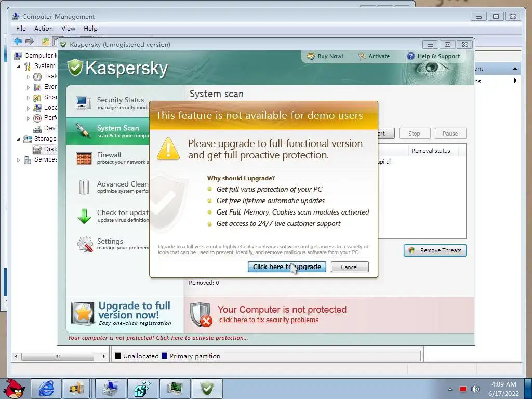Viewport: 532px width, 399px height.
Task: Open the Computer Management taskbar button
Action: click(111, 389)
